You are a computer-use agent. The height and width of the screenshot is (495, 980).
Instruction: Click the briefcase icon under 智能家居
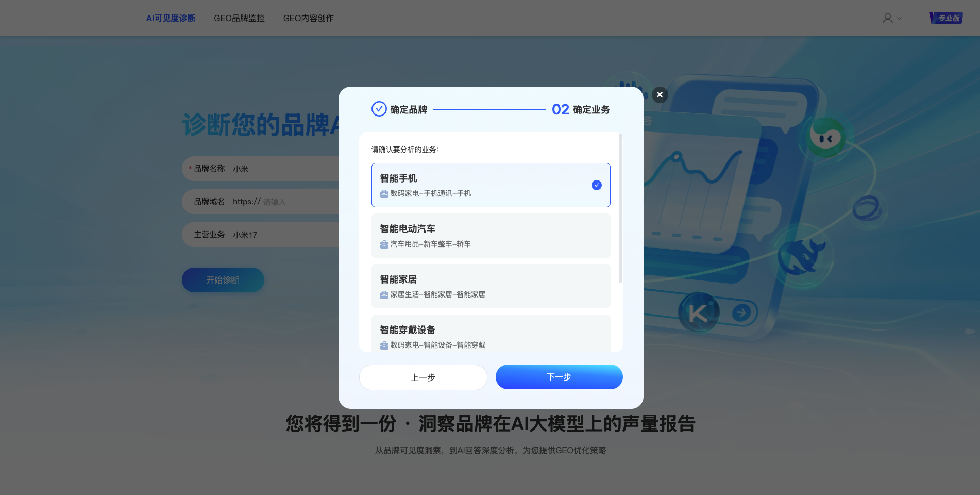click(384, 295)
